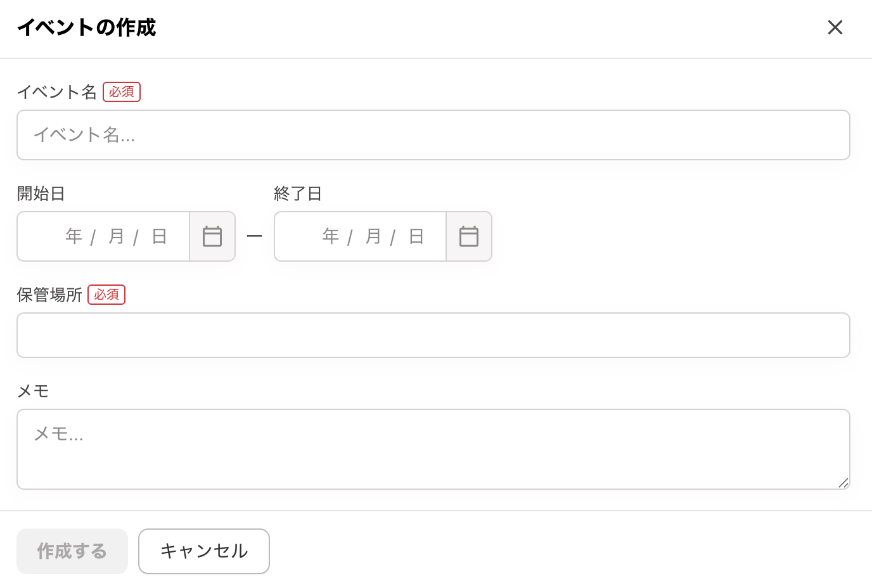Image resolution: width=872 pixels, height=588 pixels.
Task: Click the 開始日 label text
Action: [41, 194]
